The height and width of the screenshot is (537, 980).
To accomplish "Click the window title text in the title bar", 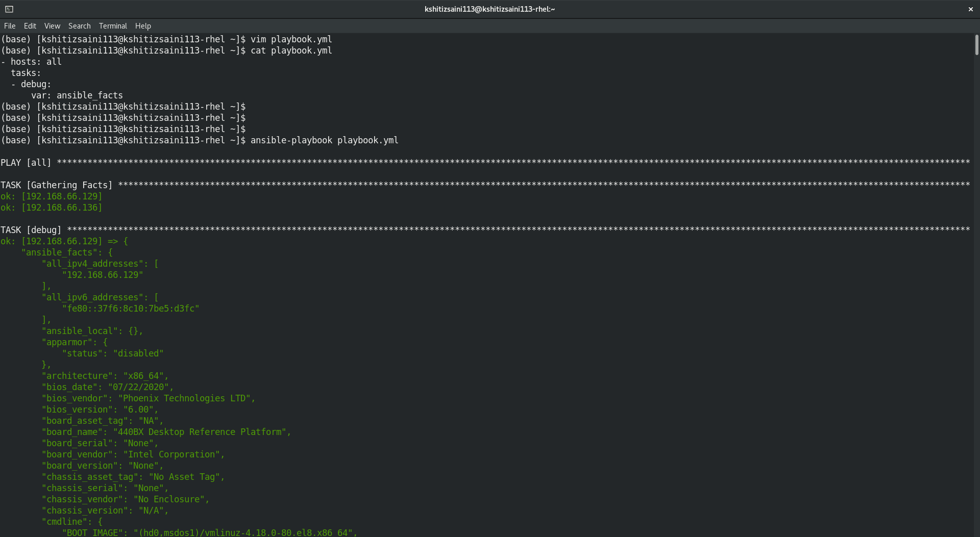I will (x=489, y=9).
